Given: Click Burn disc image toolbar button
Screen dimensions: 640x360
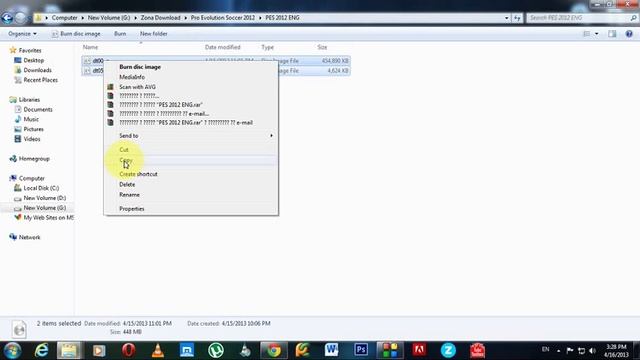Looking at the screenshot, I should pyautogui.click(x=76, y=34).
